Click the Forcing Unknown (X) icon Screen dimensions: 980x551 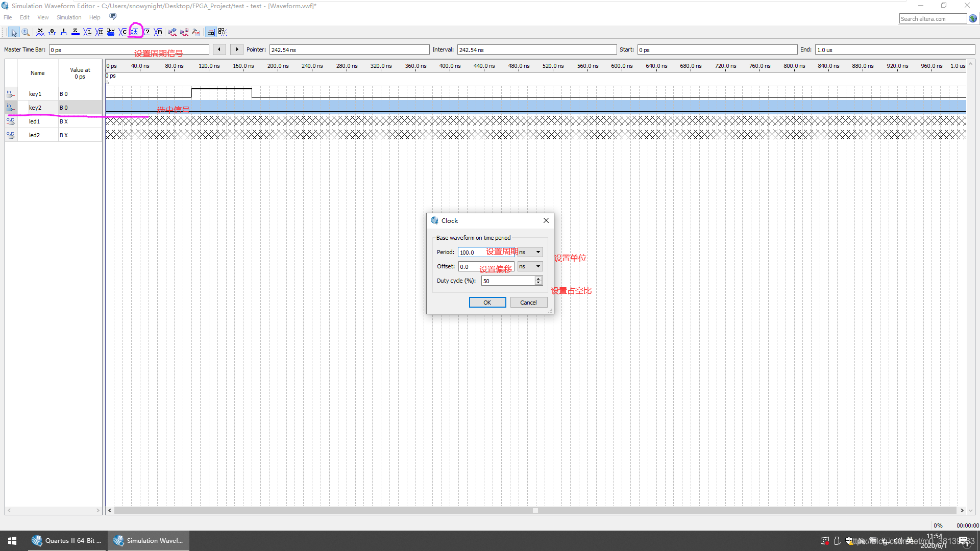point(40,32)
